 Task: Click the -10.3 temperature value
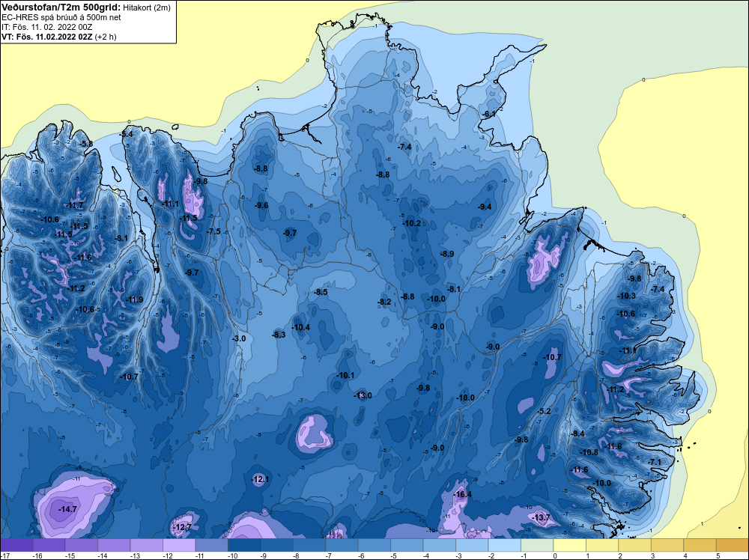click(x=626, y=296)
